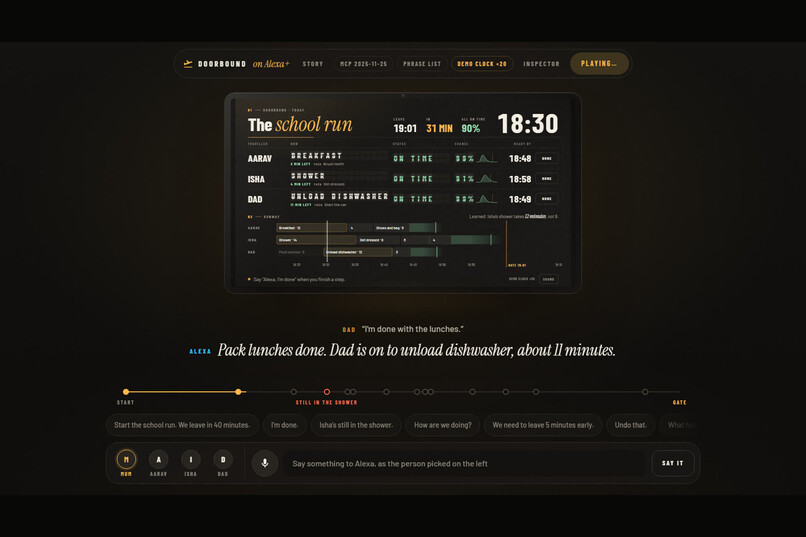Click 'The school run' title
Viewport: 806px width, 537px height.
tap(300, 124)
